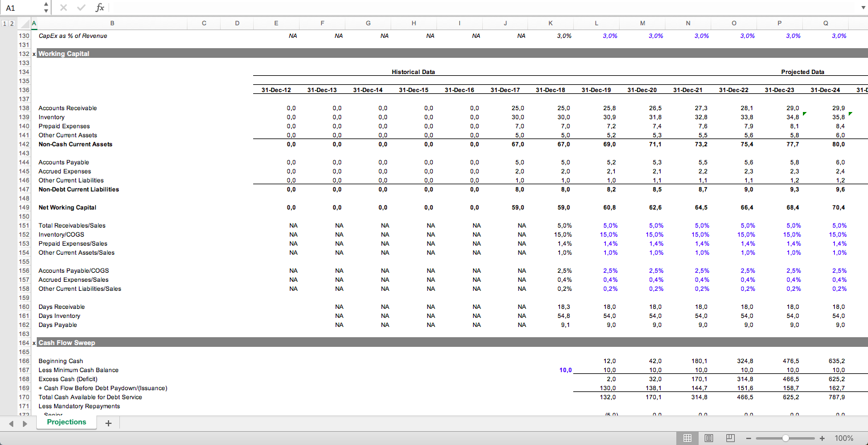Screen dimensions: 868x445
Task: Open Insert Function with the fx icon
Action: tap(100, 7)
